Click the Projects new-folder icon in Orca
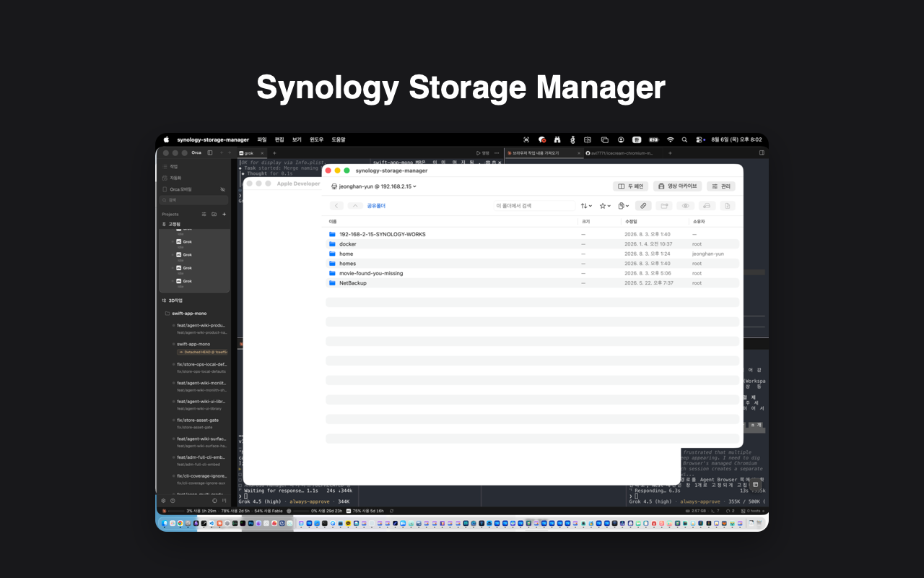Screen dimensions: 924x578 [x=214, y=214]
